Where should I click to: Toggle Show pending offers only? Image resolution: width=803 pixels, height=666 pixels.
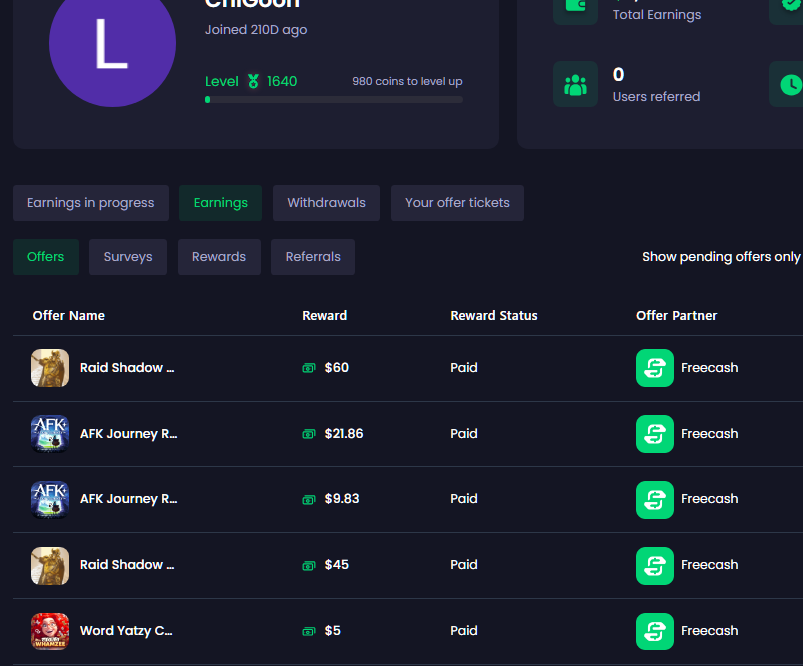pos(721,257)
